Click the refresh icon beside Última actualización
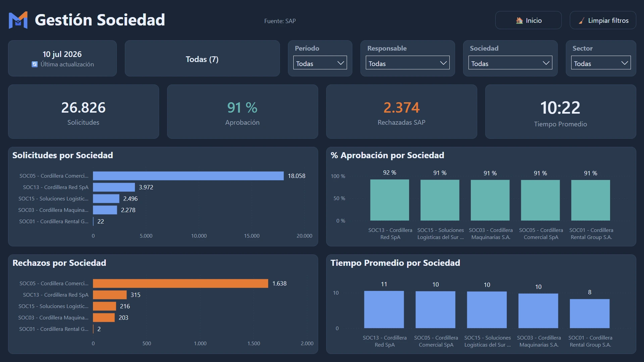The width and height of the screenshot is (644, 362). [x=35, y=64]
